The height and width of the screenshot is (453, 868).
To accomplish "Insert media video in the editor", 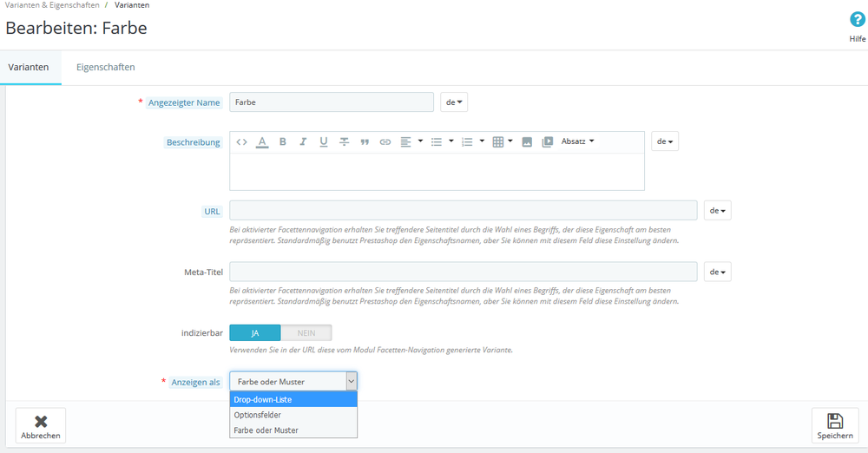I will pos(548,141).
